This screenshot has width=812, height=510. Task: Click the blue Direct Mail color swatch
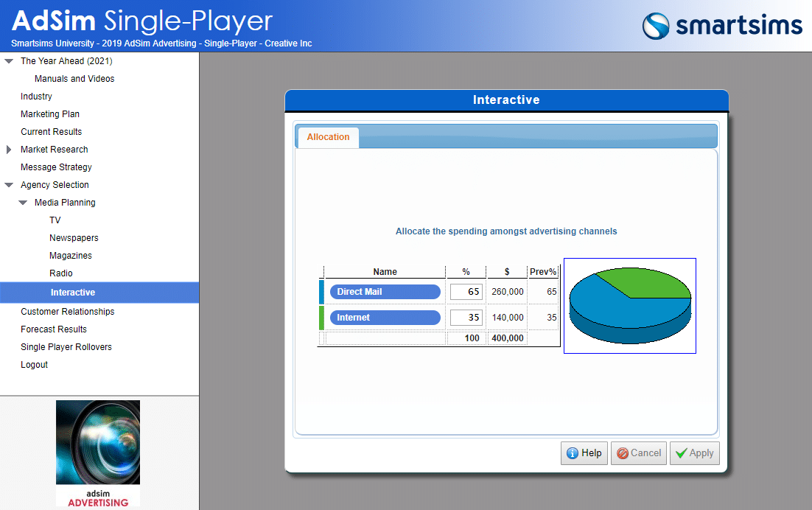pyautogui.click(x=321, y=292)
